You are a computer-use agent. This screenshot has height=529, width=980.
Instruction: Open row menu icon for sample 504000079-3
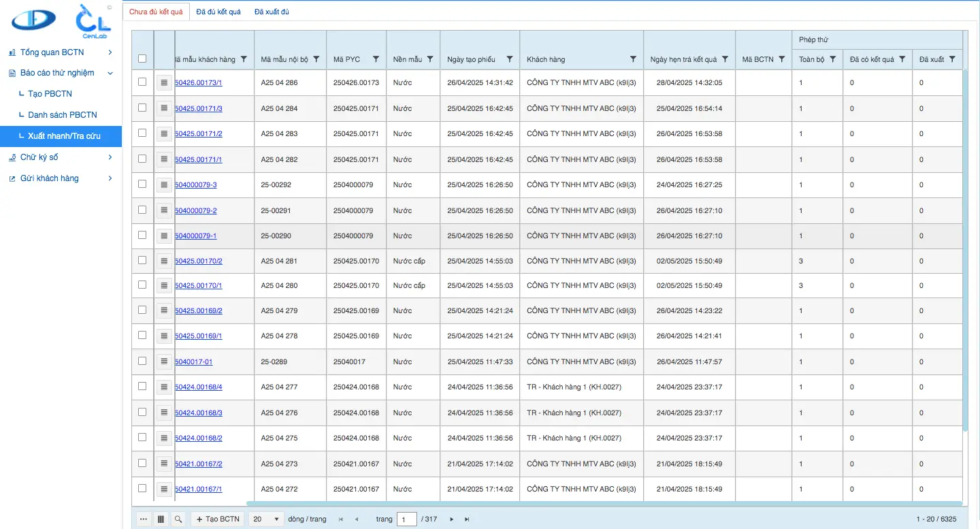click(x=164, y=185)
